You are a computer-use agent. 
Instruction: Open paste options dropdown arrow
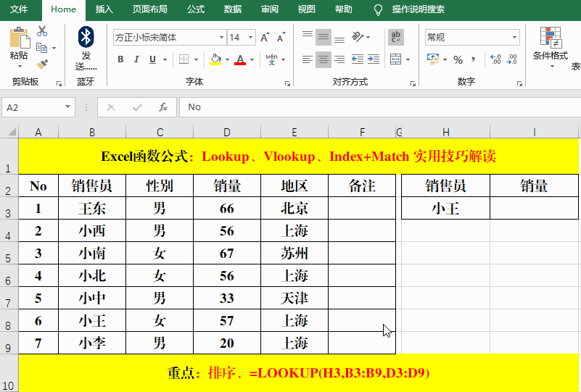pos(20,66)
